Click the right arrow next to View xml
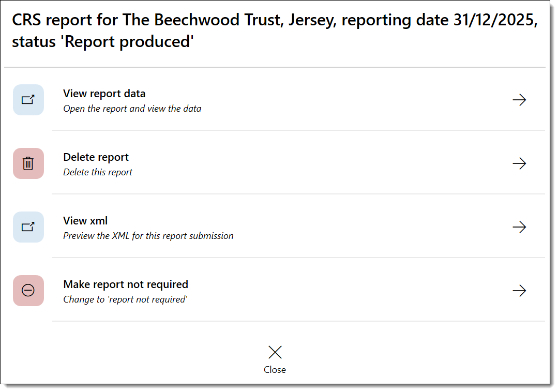 519,227
